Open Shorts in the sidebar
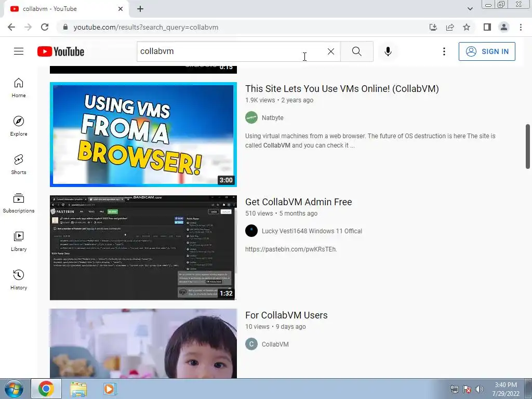The image size is (532, 399). coord(19,165)
